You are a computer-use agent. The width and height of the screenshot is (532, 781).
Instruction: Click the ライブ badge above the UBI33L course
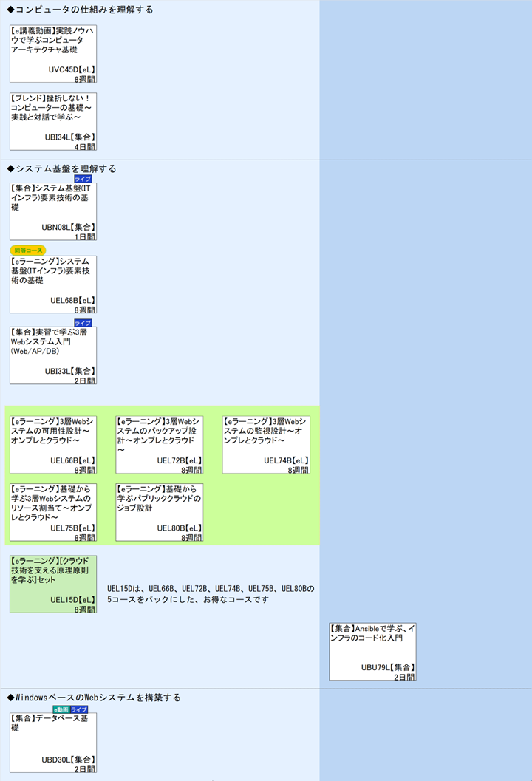83,323
